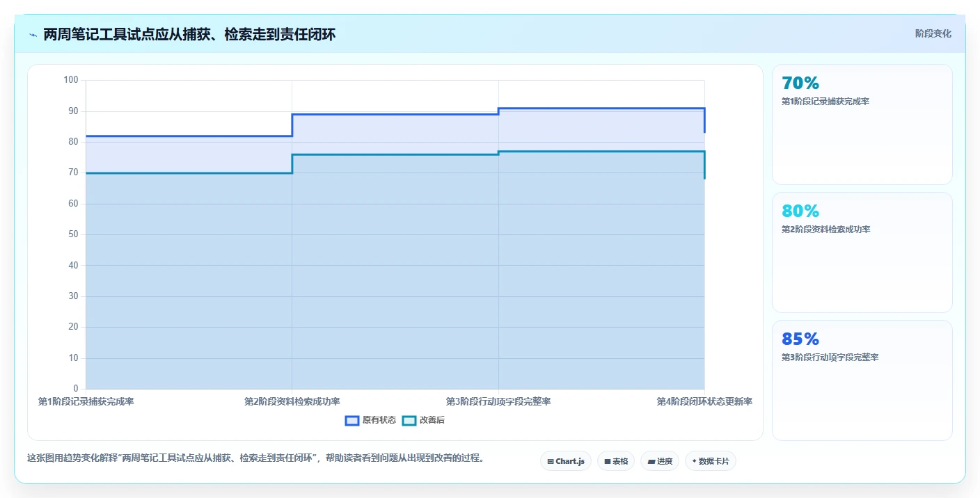The image size is (980, 498).
Task: Click the chart description text below the chart
Action: click(x=255, y=458)
